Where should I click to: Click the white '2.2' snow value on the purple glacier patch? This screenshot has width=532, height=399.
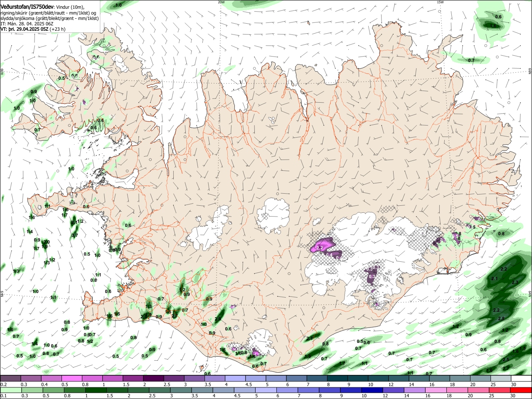click(x=320, y=248)
